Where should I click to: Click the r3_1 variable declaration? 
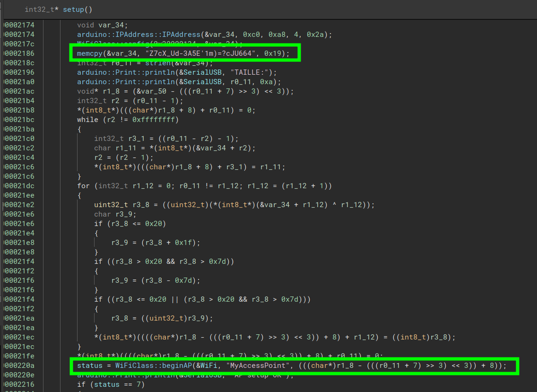(137, 139)
